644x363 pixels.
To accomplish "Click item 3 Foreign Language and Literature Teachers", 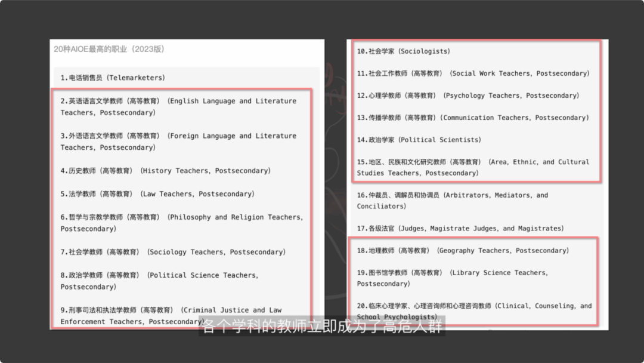I will pos(178,141).
